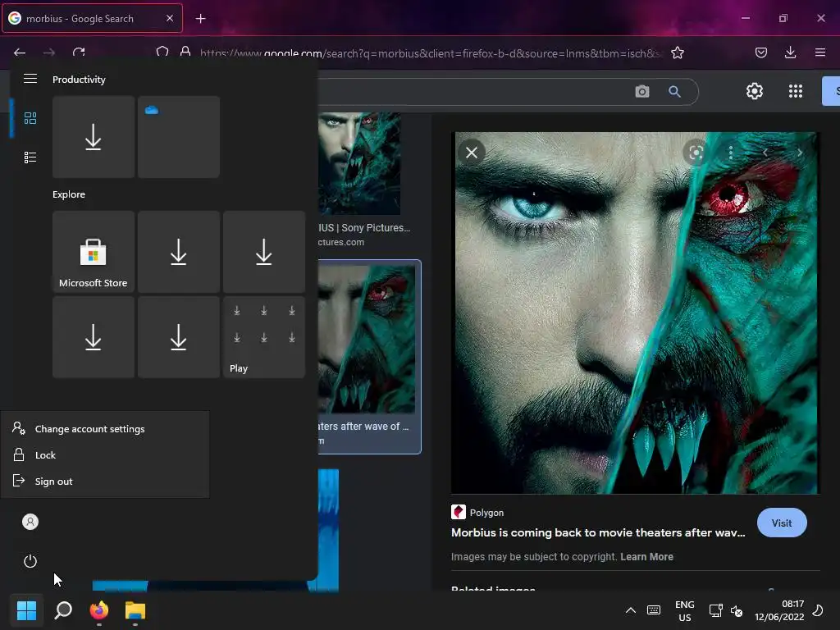
Task: Show hidden system tray icons chevron
Action: click(631, 610)
